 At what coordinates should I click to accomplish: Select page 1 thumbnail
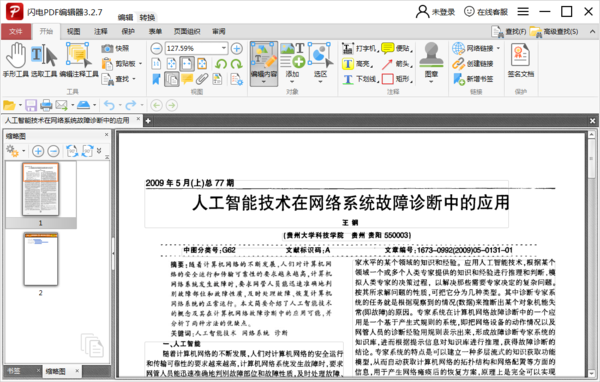pyautogui.click(x=41, y=189)
